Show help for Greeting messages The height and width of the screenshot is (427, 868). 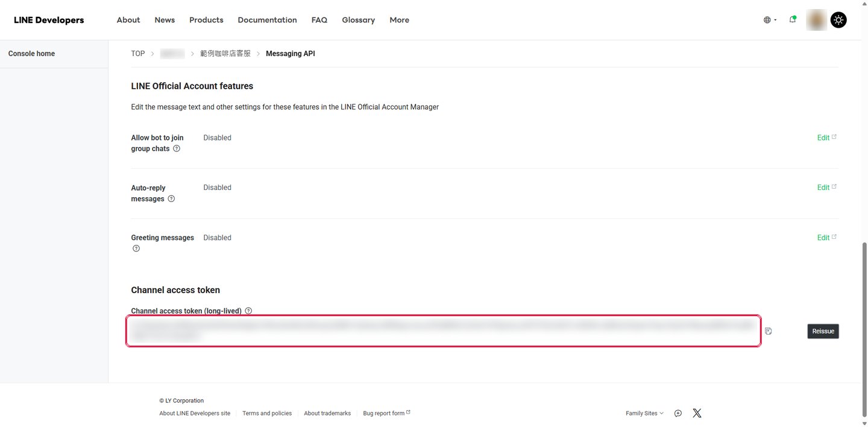(x=136, y=248)
